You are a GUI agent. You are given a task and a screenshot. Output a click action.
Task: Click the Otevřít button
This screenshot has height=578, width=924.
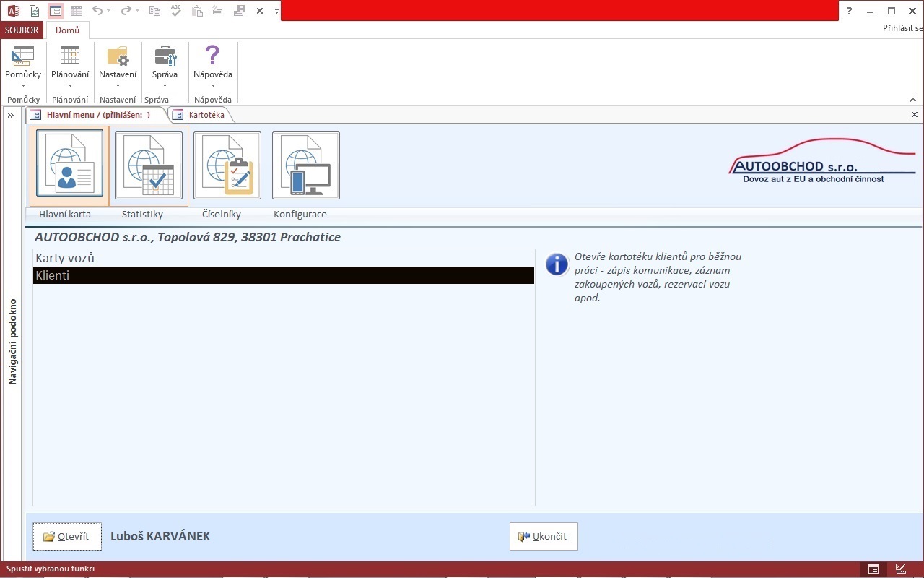67,537
